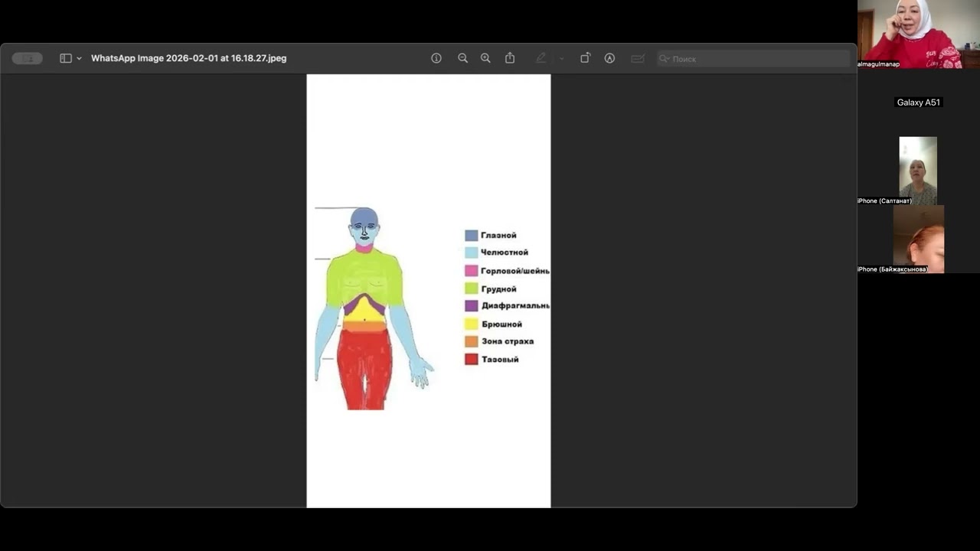Click the Глазной legend label
The height and width of the screenshot is (551, 980).
click(498, 236)
